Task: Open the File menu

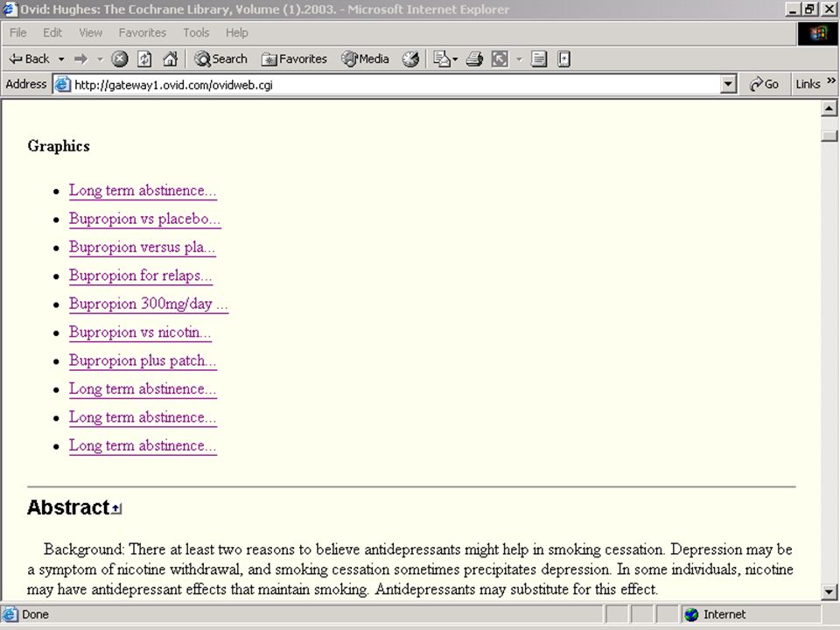Action: [17, 32]
